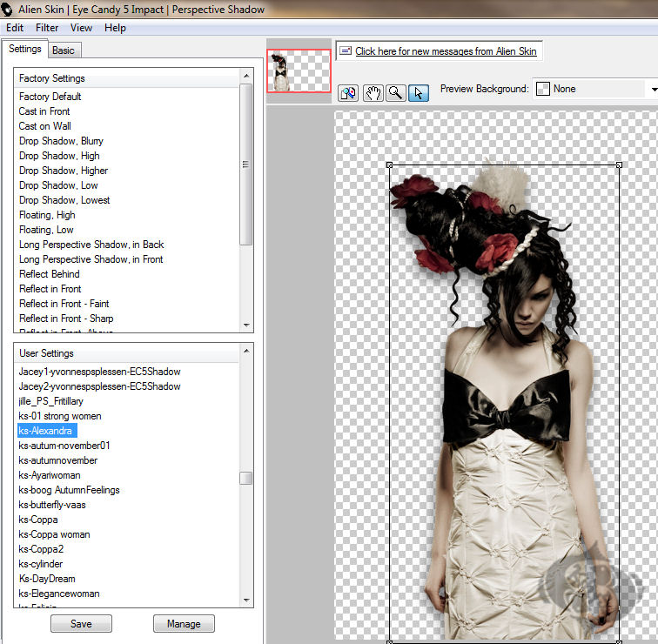Select the Drop Shadow, Blurry factory preset
This screenshot has width=658, height=644.
point(61,141)
